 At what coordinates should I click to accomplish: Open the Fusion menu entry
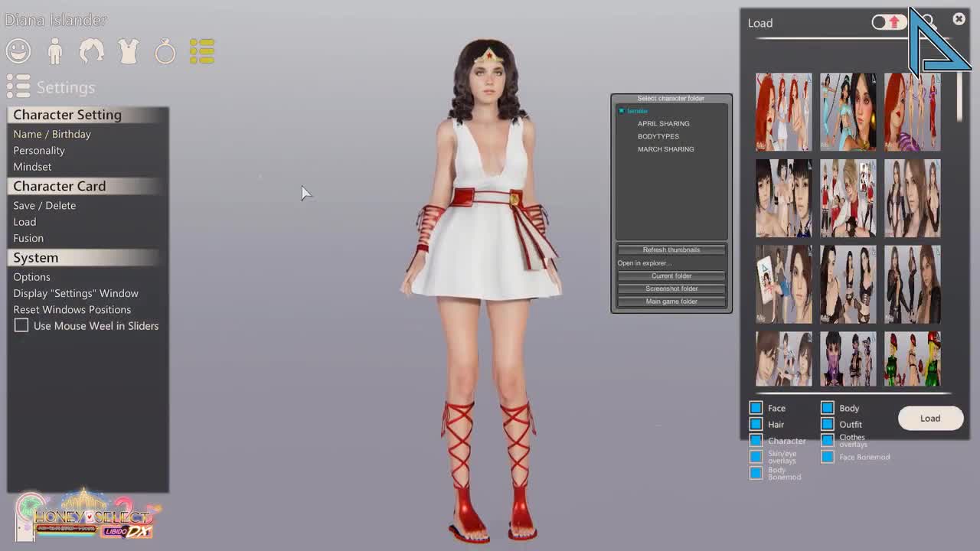28,238
